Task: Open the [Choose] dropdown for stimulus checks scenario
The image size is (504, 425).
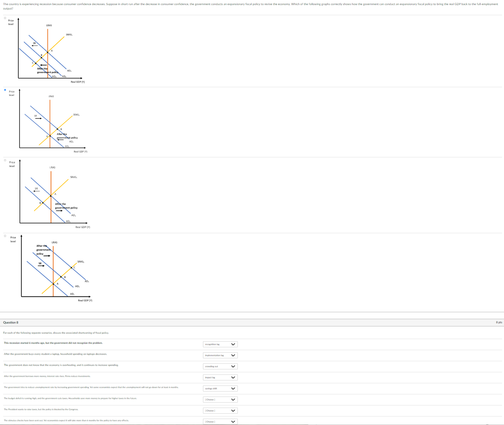Action: [x=220, y=422]
